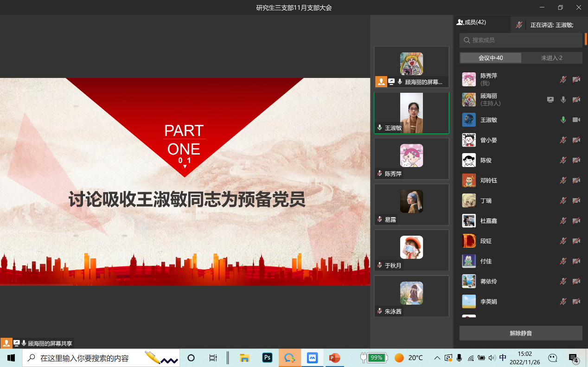Click the 搜索成员 search field
Viewport: 588px width, 367px height.
[x=520, y=40]
